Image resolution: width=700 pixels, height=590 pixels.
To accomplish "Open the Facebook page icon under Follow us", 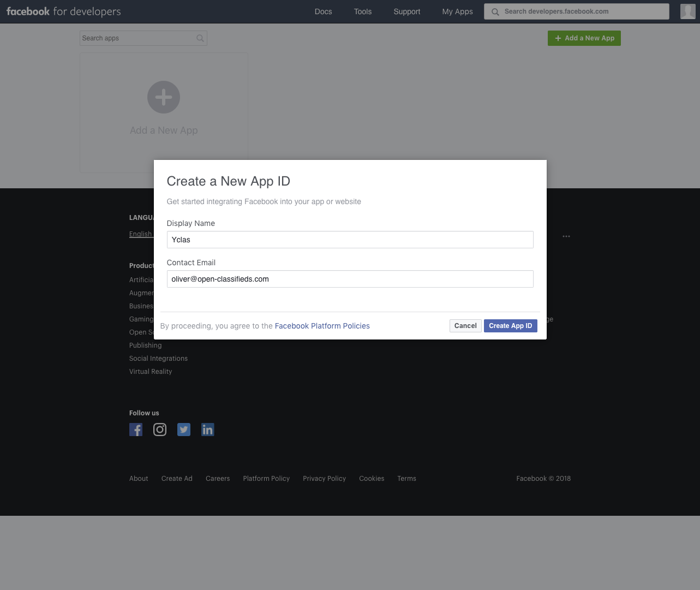I will tap(136, 430).
